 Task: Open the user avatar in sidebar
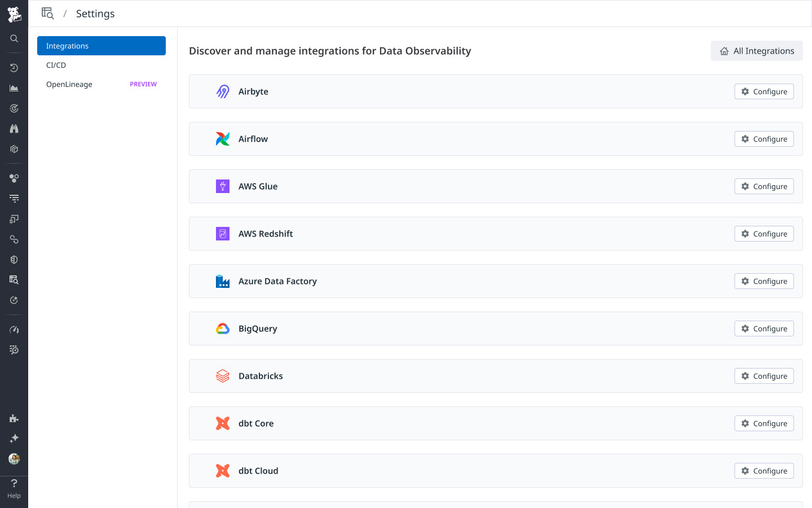coord(14,459)
